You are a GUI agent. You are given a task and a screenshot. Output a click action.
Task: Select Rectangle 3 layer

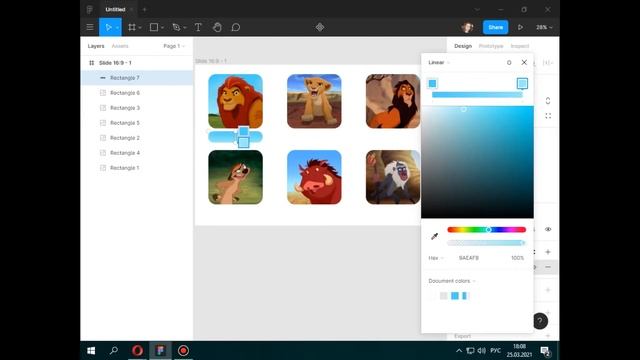[137, 108]
